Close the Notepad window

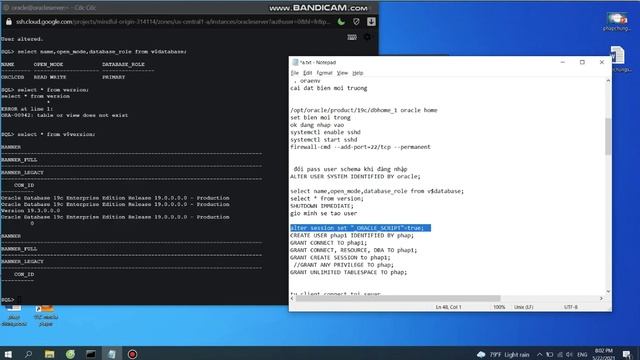[x=602, y=62]
